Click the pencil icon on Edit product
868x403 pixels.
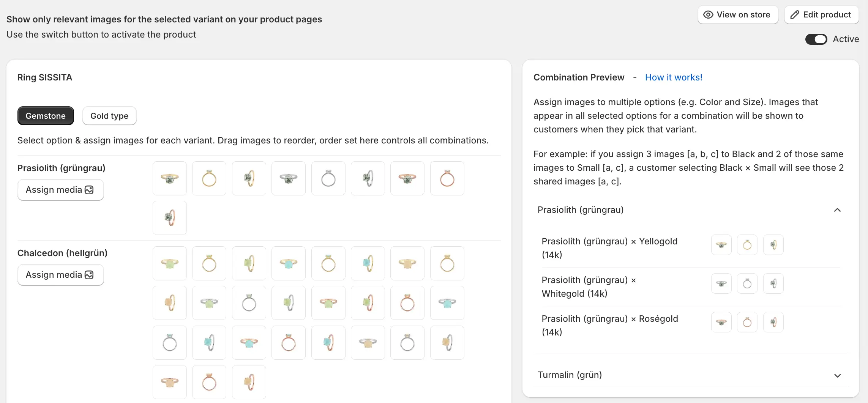pyautogui.click(x=795, y=15)
